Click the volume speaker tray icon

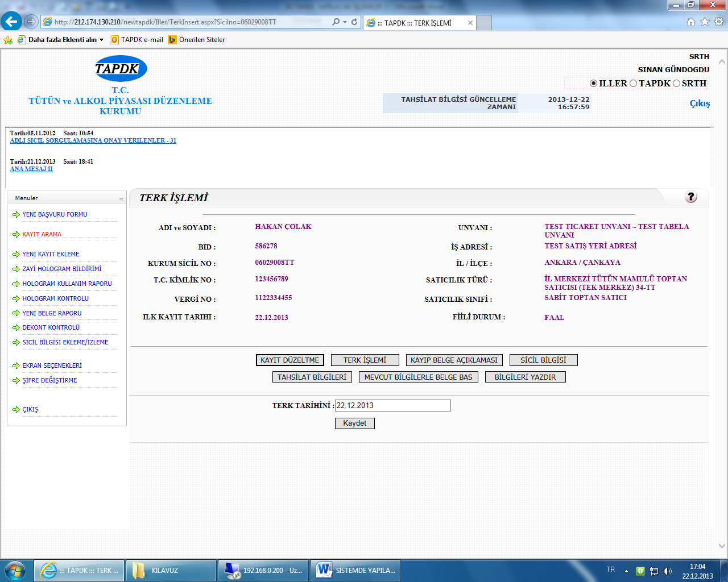point(668,571)
